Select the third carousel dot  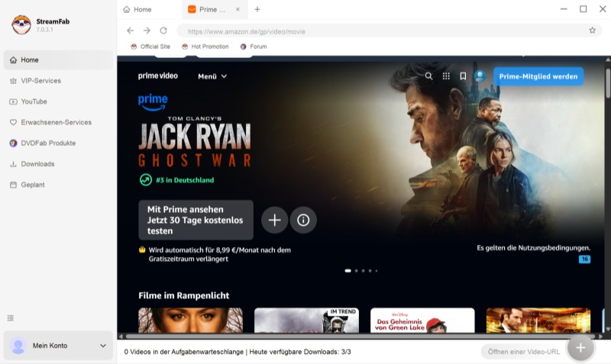[364, 271]
